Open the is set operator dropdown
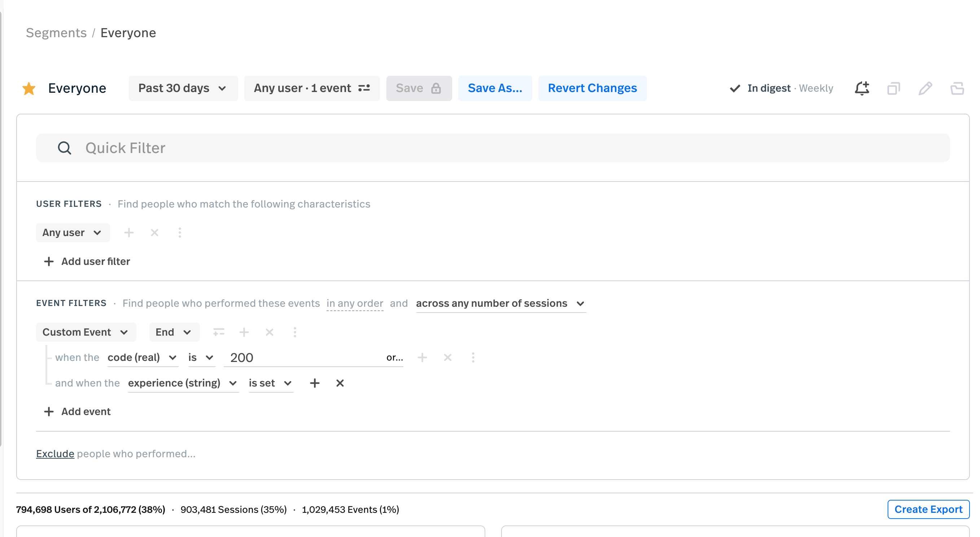The height and width of the screenshot is (537, 980). [x=271, y=383]
